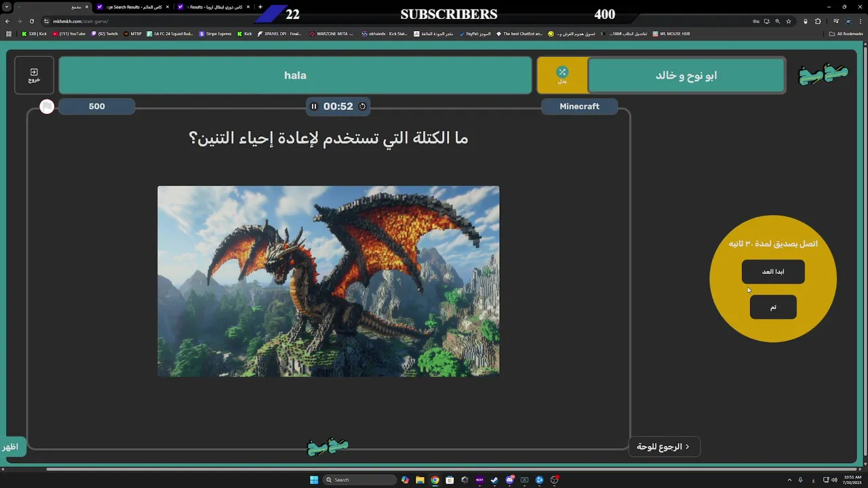Viewport: 868px width, 488px height.
Task: Open the Copilot taskbar icon
Action: pyautogui.click(x=405, y=480)
